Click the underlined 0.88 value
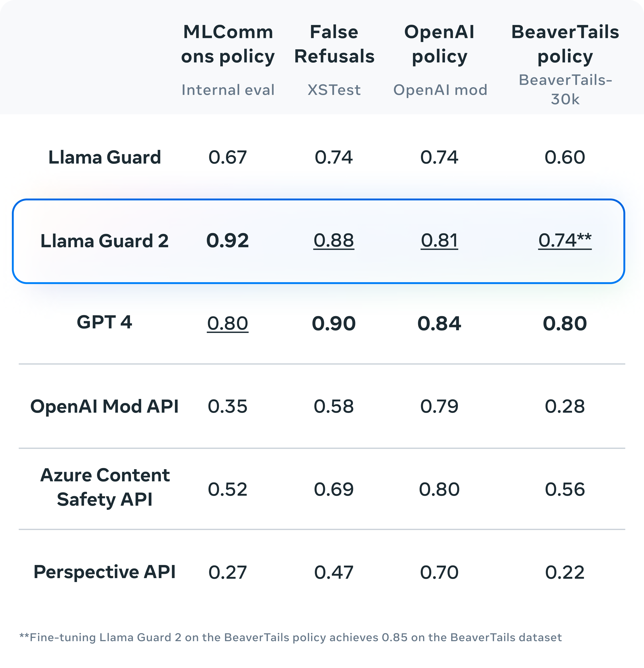This screenshot has height=668, width=644. coord(334,240)
